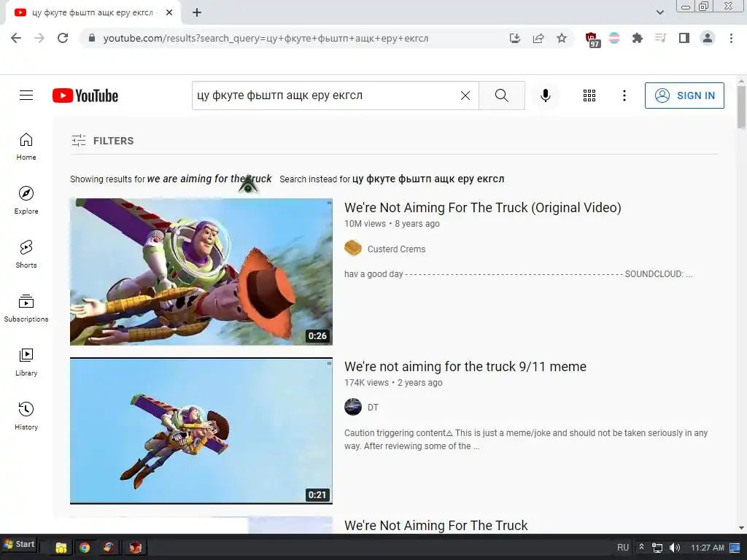Open the uBlock extension icon showing 97
Screen dimensions: 747x560
click(x=592, y=39)
